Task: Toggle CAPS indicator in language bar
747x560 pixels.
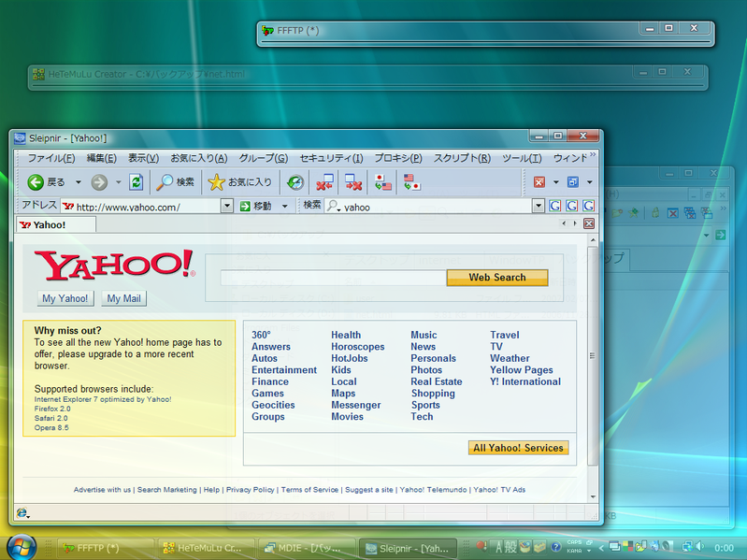Action: point(574,542)
